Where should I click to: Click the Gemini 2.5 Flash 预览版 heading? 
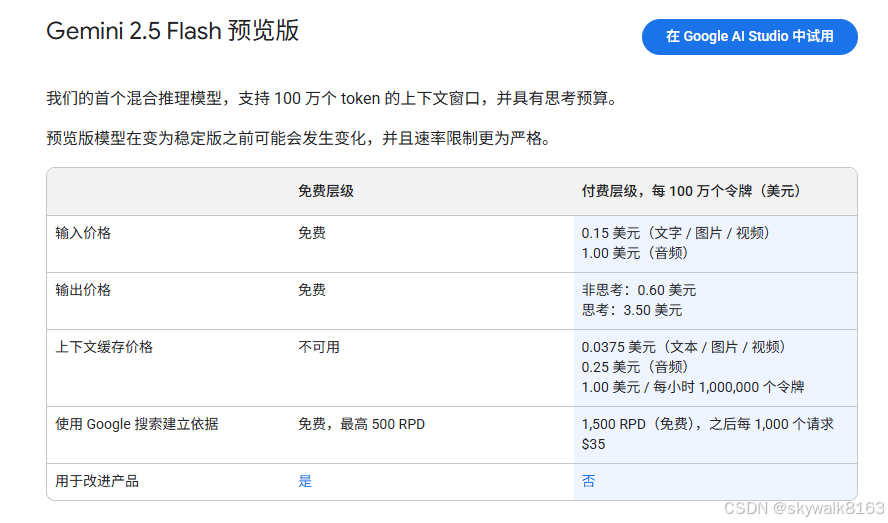[x=172, y=31]
